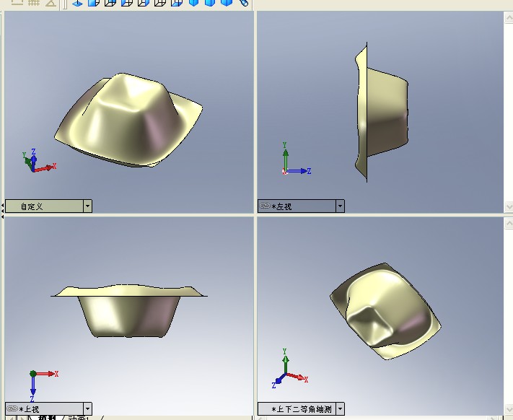Image resolution: width=513 pixels, height=420 pixels.
Task: Select the part model in the *上视 viewport
Action: pyautogui.click(x=129, y=311)
